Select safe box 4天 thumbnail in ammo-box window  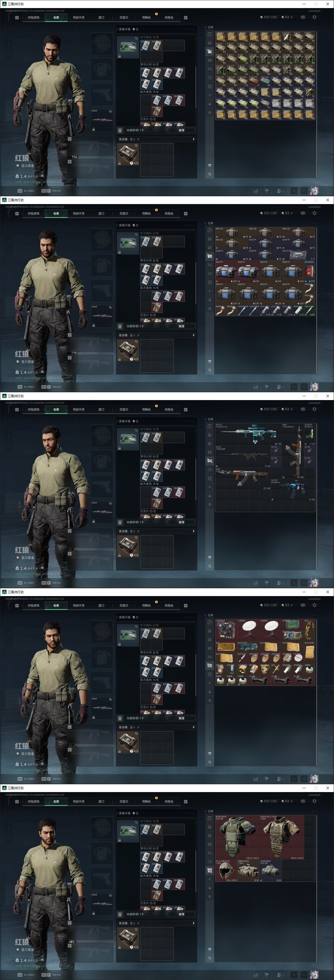click(x=128, y=154)
